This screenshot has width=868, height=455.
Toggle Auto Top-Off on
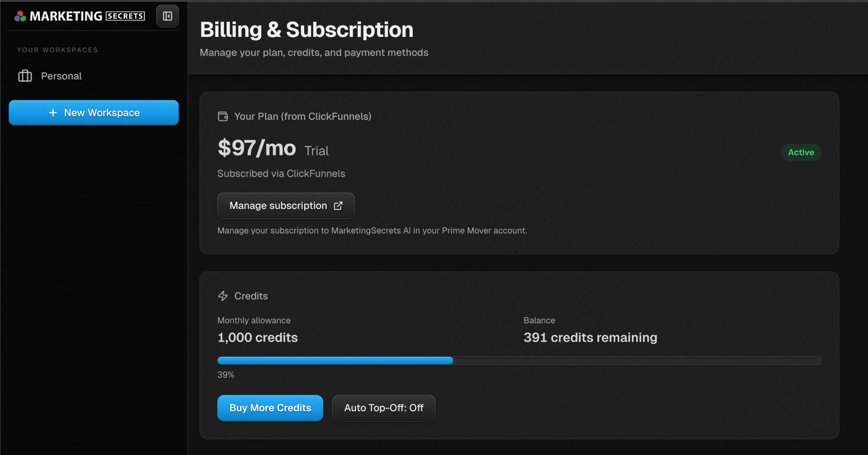(x=384, y=408)
